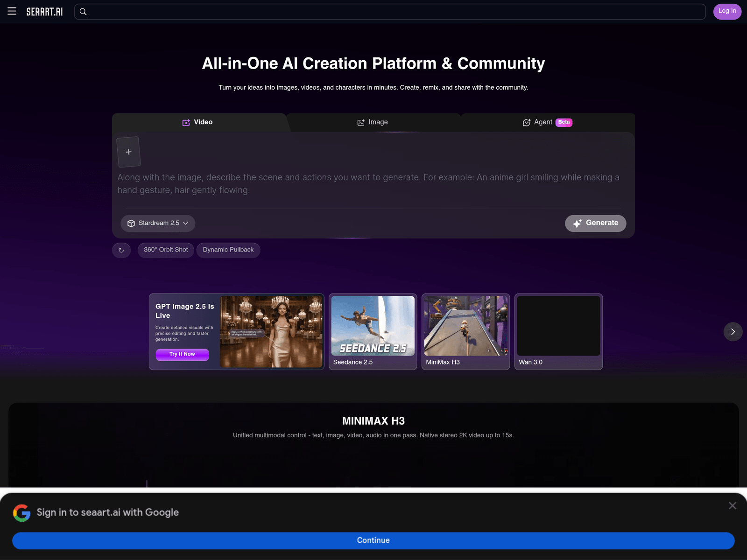Open the Wan 3.0 card
747x560 pixels.
point(558,332)
